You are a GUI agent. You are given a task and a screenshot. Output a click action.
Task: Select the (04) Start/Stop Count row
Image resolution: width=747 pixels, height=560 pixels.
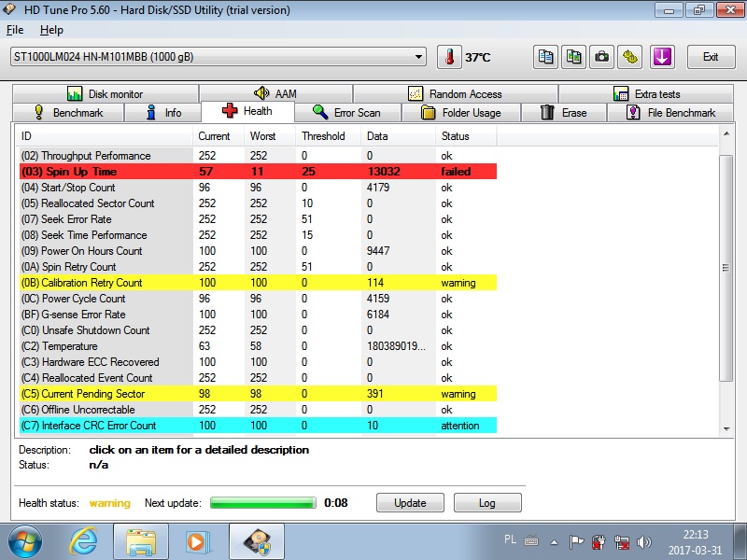[x=258, y=188]
